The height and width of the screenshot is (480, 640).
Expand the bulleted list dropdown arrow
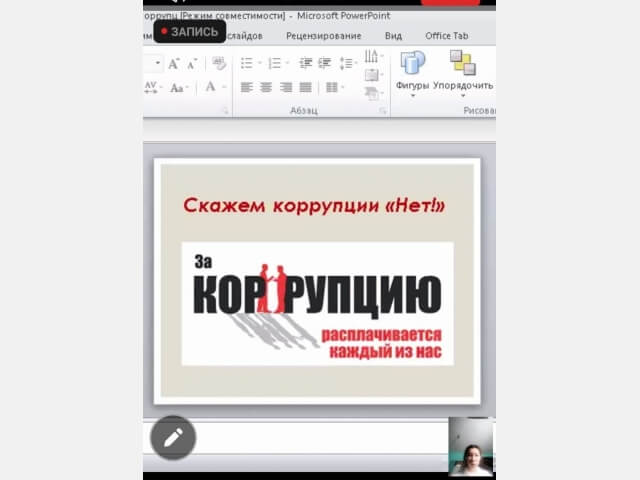coord(260,63)
